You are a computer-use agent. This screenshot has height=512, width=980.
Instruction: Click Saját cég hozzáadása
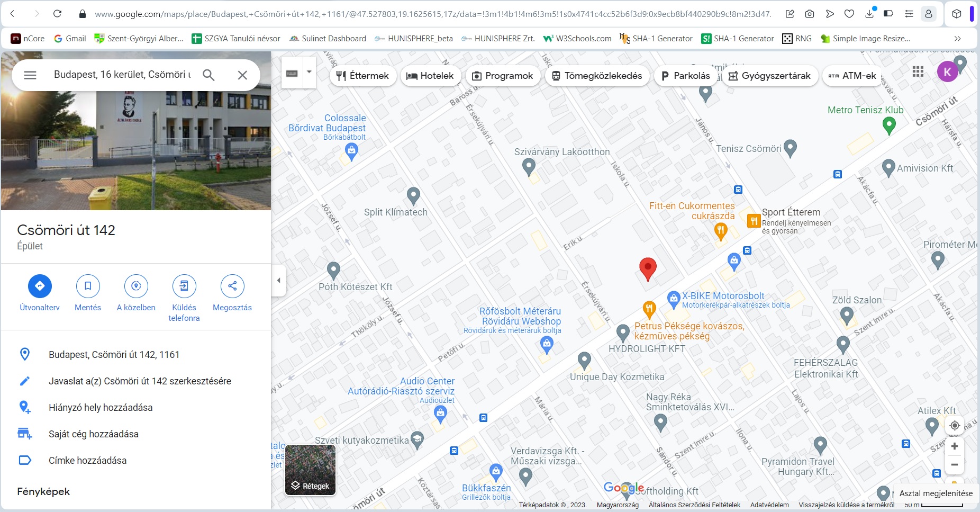click(94, 434)
